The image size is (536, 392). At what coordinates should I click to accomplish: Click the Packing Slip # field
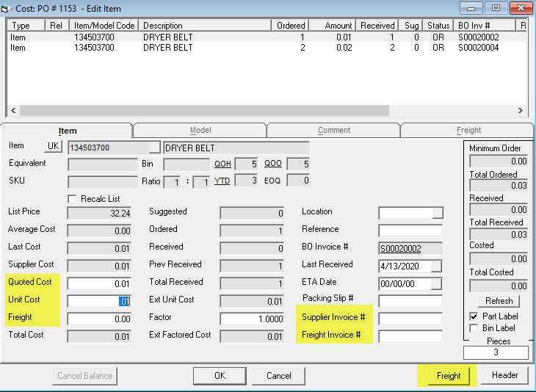click(x=410, y=302)
